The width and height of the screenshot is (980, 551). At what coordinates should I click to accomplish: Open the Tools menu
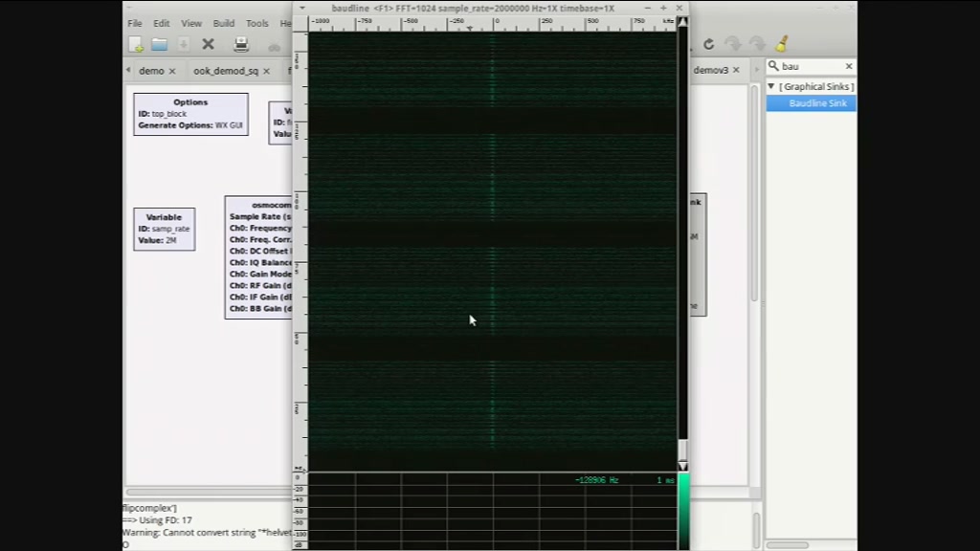256,23
